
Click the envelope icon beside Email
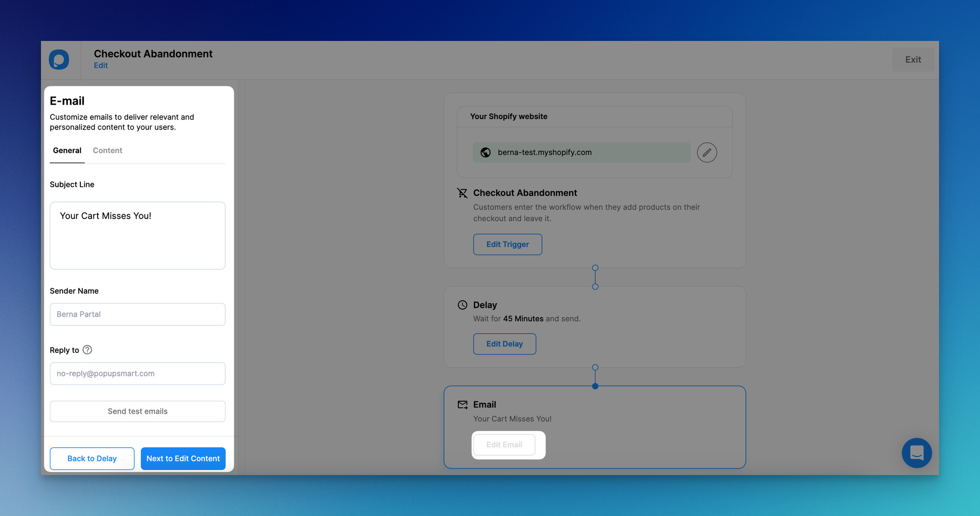tap(462, 405)
